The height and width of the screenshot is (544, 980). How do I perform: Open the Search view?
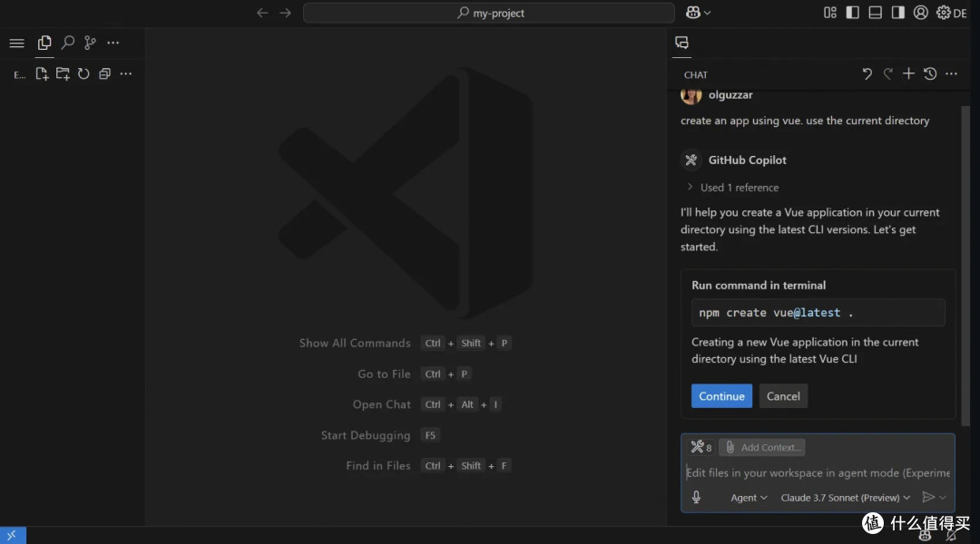coord(67,43)
